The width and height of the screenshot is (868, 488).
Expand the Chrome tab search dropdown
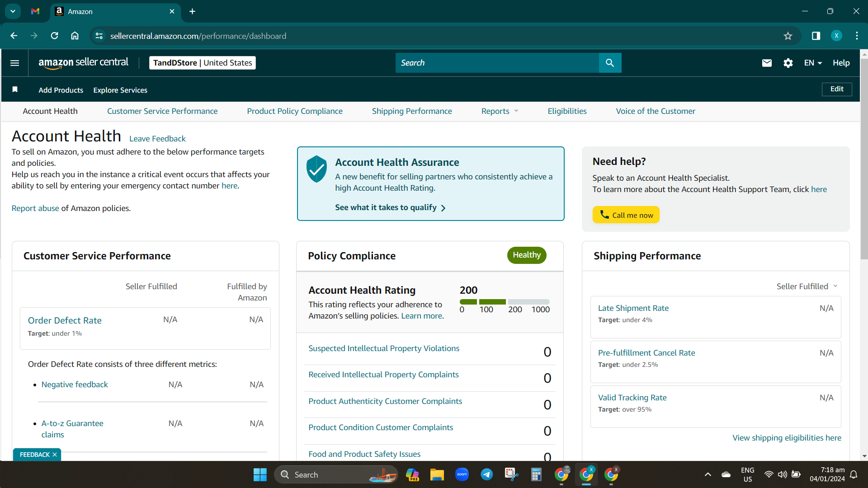(13, 11)
